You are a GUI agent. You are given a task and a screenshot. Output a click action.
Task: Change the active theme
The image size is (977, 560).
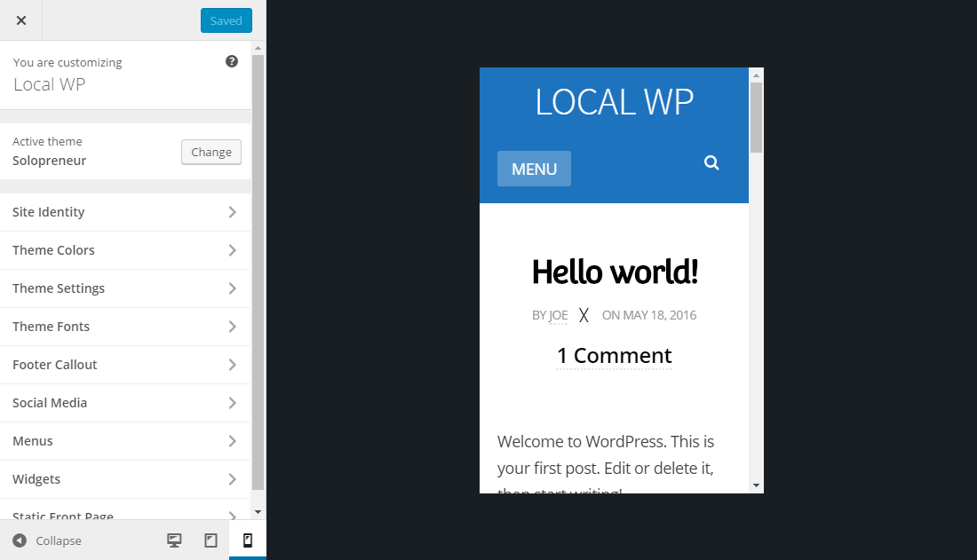pyautogui.click(x=211, y=152)
